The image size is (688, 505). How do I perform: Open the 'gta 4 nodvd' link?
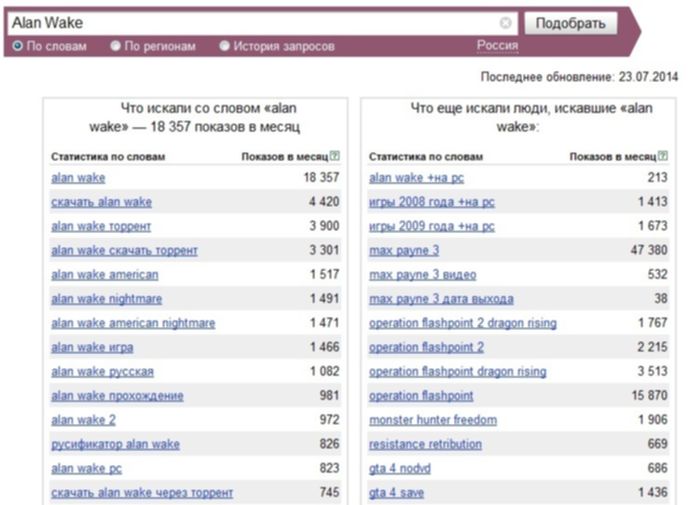click(400, 468)
